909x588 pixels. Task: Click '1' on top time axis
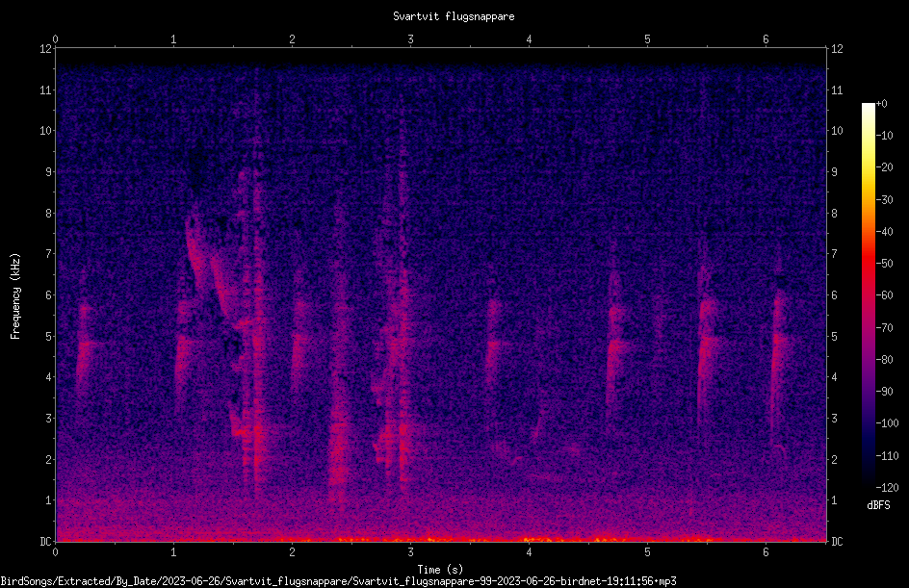coord(173,39)
